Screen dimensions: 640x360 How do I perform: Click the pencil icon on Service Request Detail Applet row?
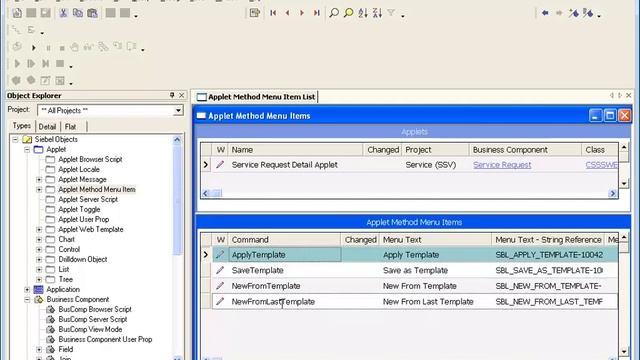point(220,164)
